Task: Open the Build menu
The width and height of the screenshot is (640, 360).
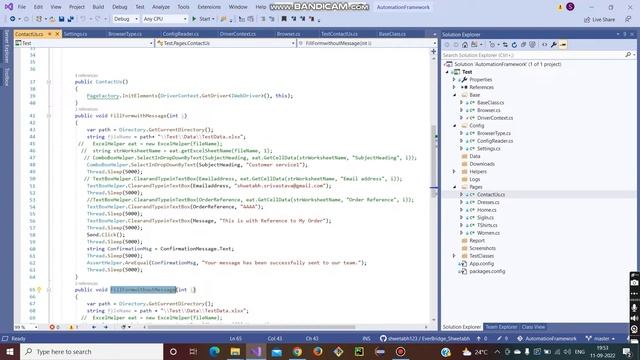Action: (98, 7)
